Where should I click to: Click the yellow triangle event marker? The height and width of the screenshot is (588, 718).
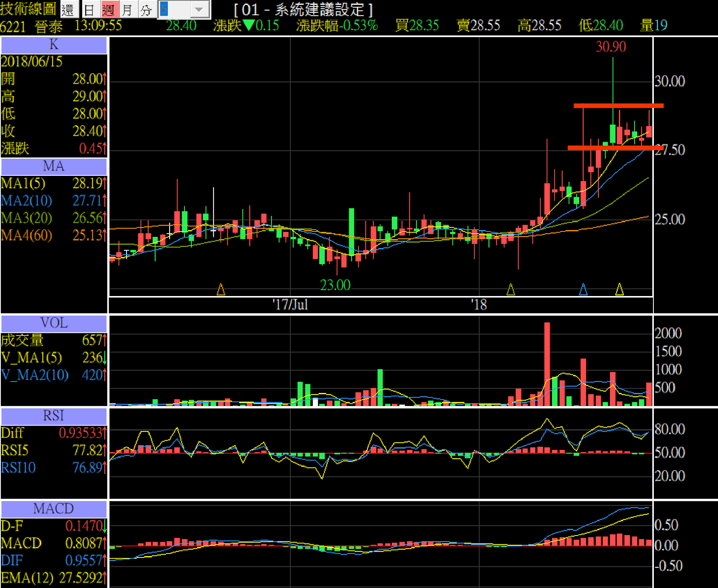click(x=619, y=289)
